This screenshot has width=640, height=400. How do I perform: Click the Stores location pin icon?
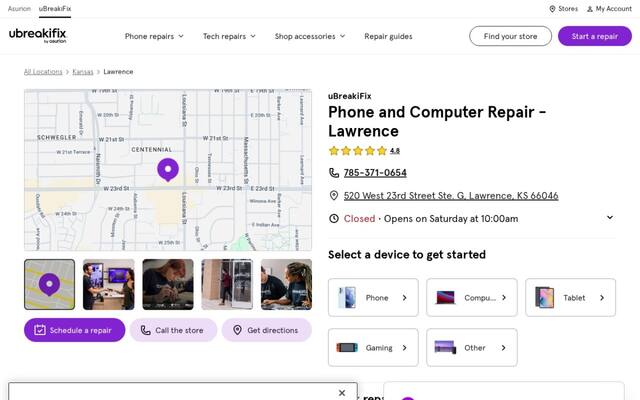(x=552, y=9)
